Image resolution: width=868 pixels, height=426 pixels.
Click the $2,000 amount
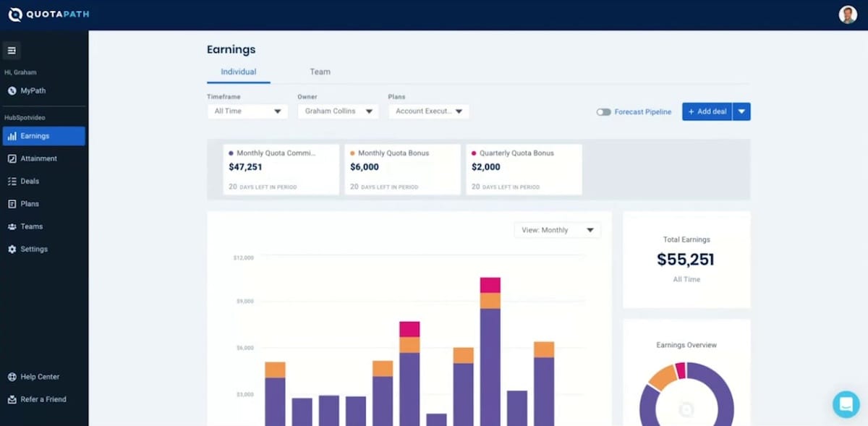coord(486,167)
